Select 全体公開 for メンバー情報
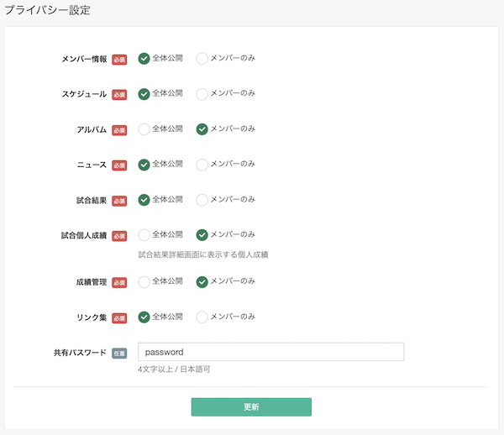Viewport: 504px width, 435px height. 144,59
